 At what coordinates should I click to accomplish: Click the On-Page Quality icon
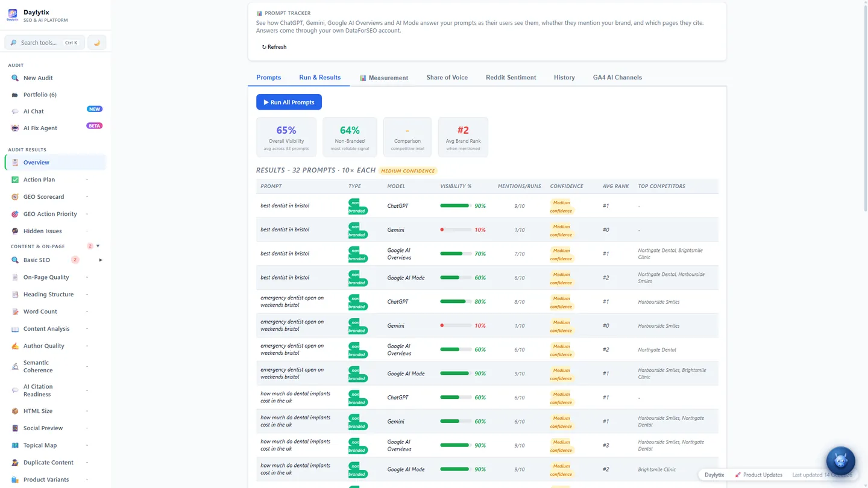[x=15, y=277]
